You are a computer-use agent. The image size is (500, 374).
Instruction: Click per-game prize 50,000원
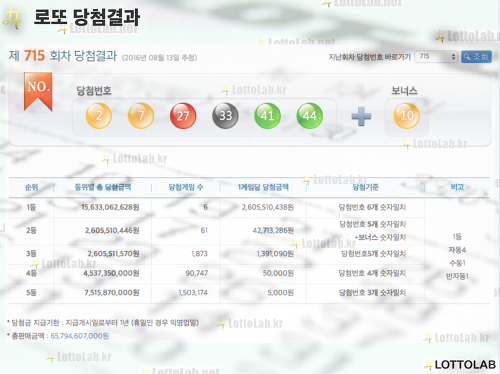[278, 273]
